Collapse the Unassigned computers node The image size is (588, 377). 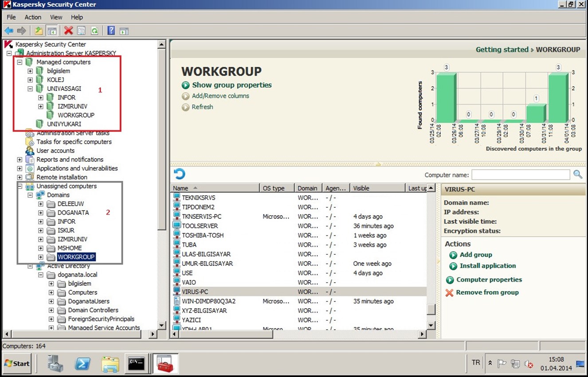pyautogui.click(x=20, y=186)
